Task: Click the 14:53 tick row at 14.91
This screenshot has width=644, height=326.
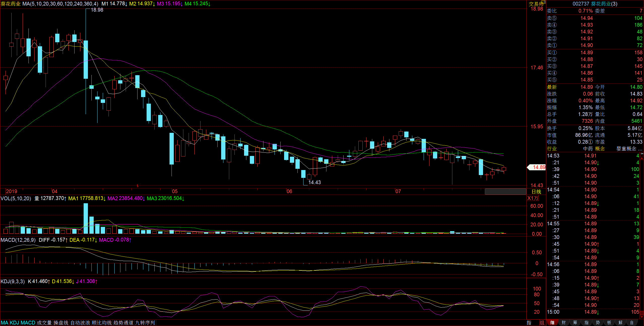Action: (x=593, y=156)
